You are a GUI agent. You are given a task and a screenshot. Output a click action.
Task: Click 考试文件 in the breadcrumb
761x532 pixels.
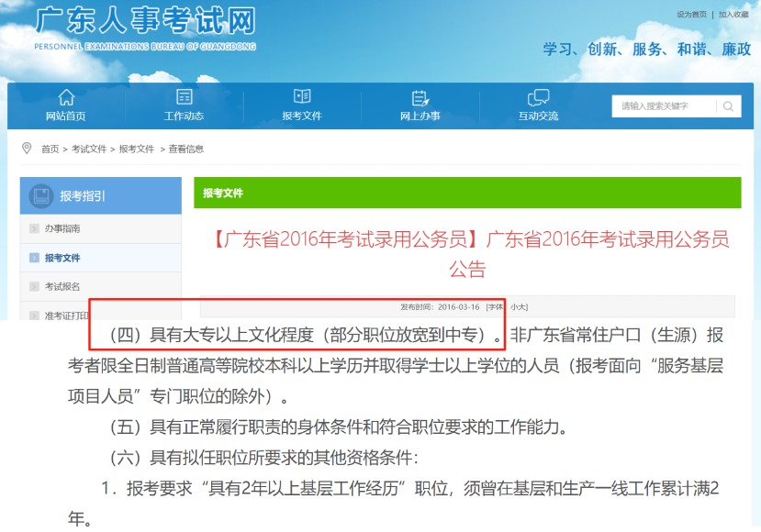[88, 149]
